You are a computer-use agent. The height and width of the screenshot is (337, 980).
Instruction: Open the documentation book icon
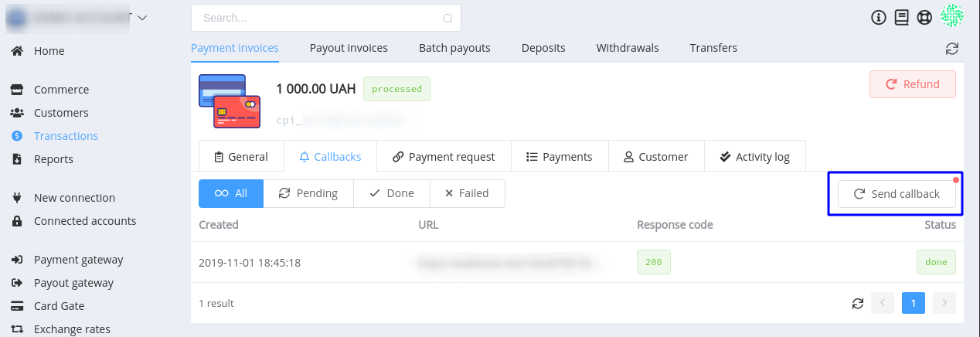[901, 17]
